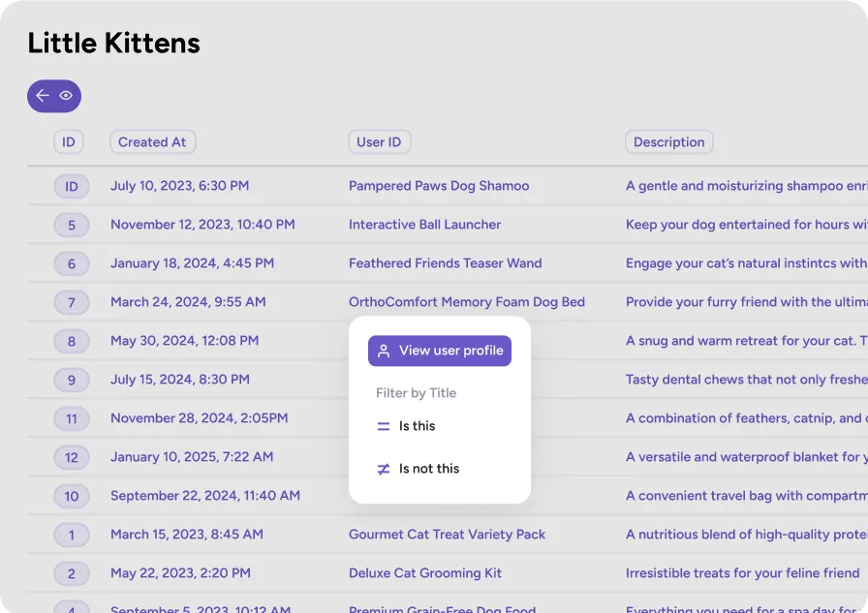Click the not-equal icon beside Is not this
Image resolution: width=868 pixels, height=613 pixels.
384,469
